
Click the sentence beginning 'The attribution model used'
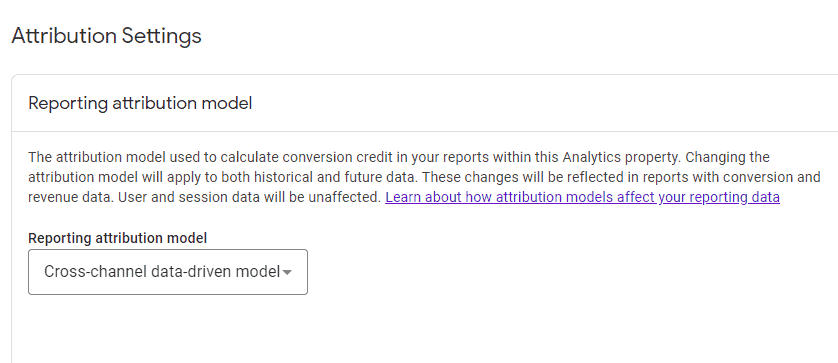point(355,158)
